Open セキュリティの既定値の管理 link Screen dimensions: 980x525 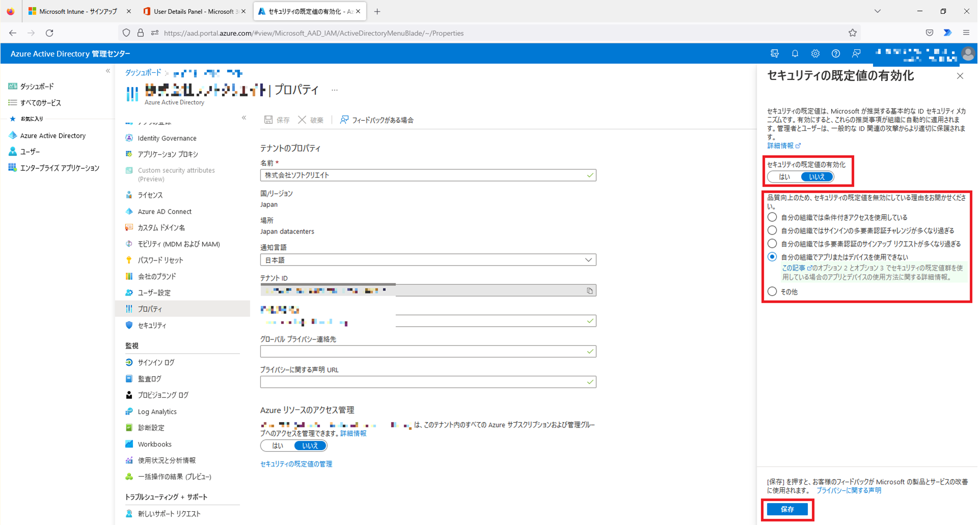coord(296,464)
